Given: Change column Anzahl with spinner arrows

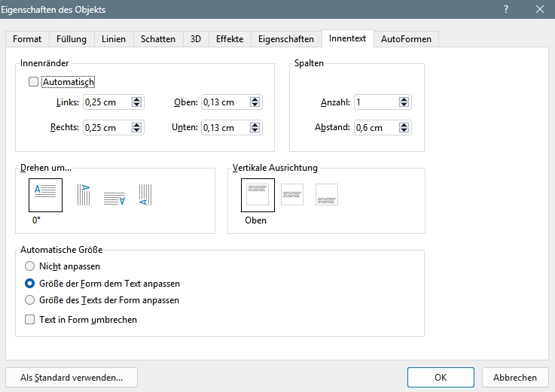Looking at the screenshot, I should 404,102.
